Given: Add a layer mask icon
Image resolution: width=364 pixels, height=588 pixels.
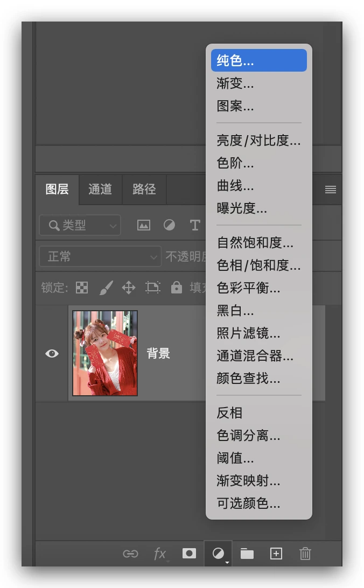Looking at the screenshot, I should click(189, 554).
